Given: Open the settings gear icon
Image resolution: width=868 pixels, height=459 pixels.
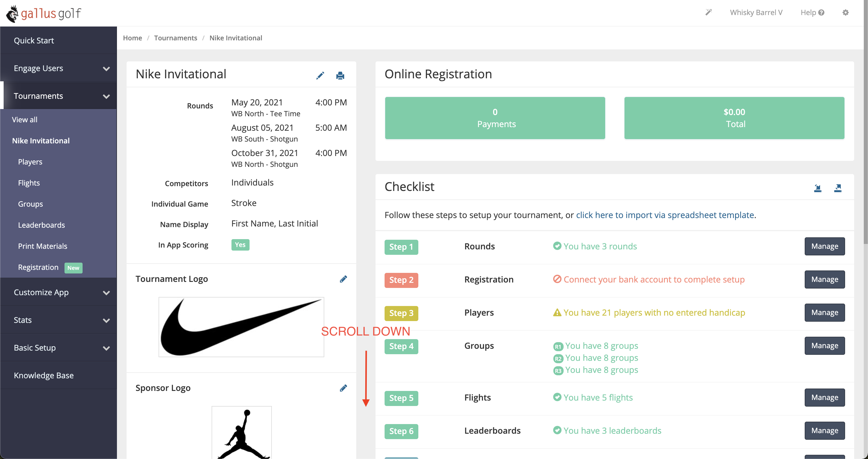Looking at the screenshot, I should pyautogui.click(x=845, y=12).
